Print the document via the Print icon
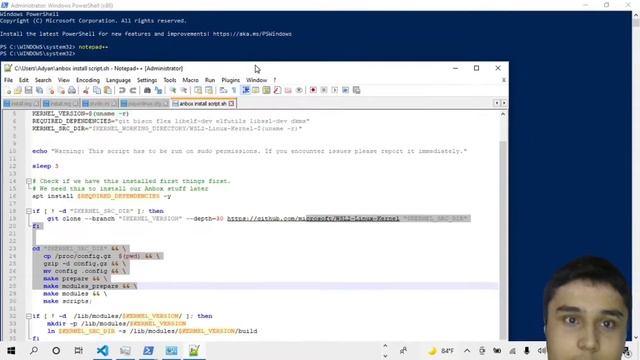Image resolution: width=640 pixels, height=360 pixels. coord(72,90)
